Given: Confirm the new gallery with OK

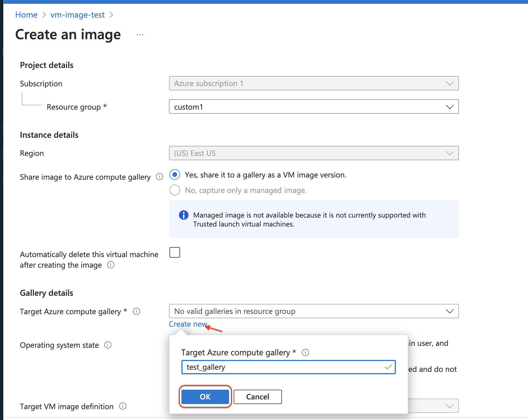Looking at the screenshot, I should tap(205, 397).
